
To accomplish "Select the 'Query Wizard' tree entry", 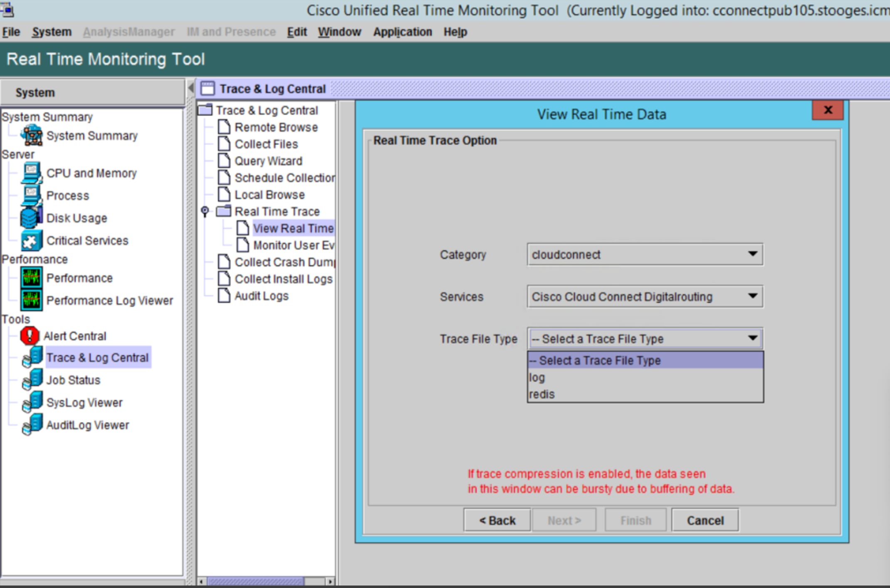I will pyautogui.click(x=268, y=161).
